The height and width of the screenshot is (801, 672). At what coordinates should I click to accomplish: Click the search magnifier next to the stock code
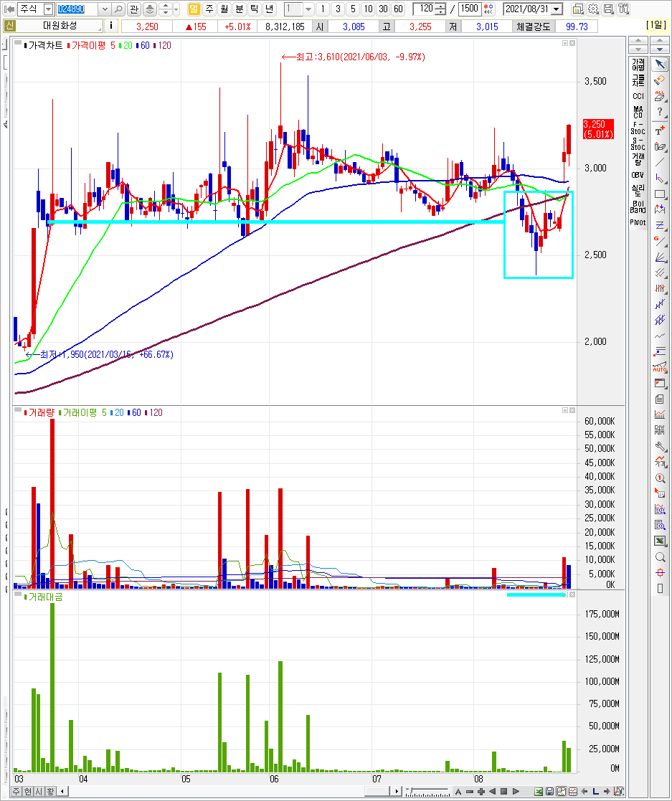(x=118, y=9)
